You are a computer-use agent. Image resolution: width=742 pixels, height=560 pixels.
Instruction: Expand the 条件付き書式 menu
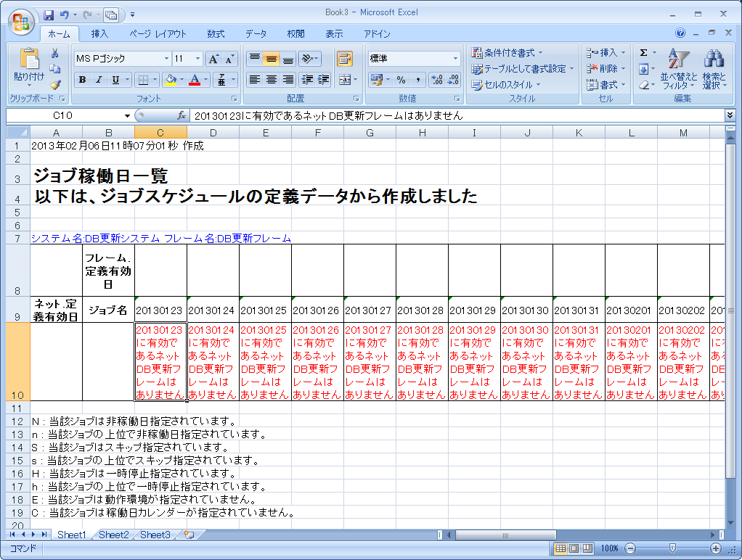tap(507, 52)
